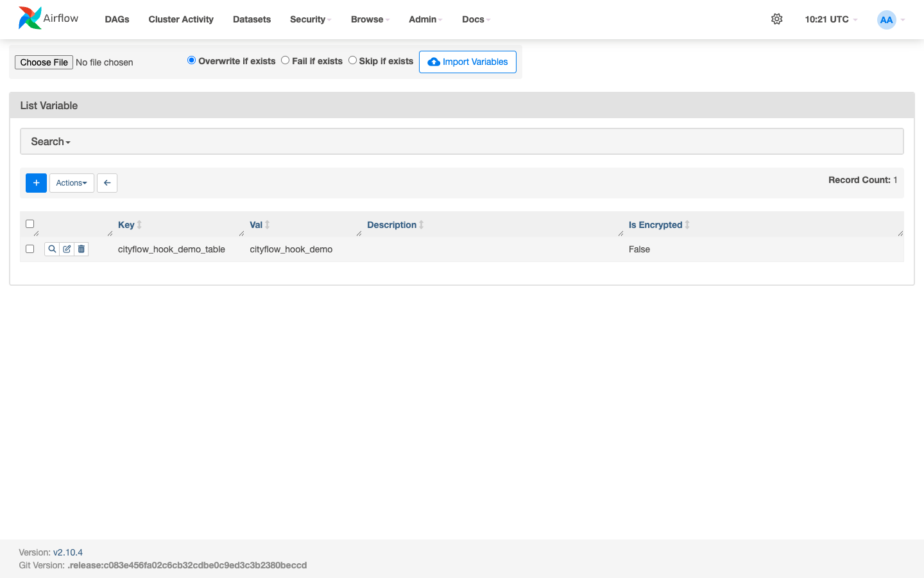The width and height of the screenshot is (924, 578).
Task: Click the Record Count label
Action: tap(859, 180)
